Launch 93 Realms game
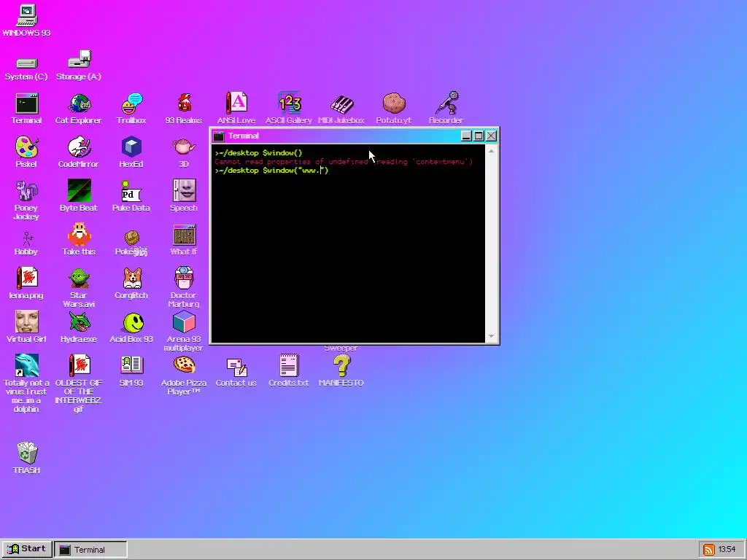 [x=183, y=109]
